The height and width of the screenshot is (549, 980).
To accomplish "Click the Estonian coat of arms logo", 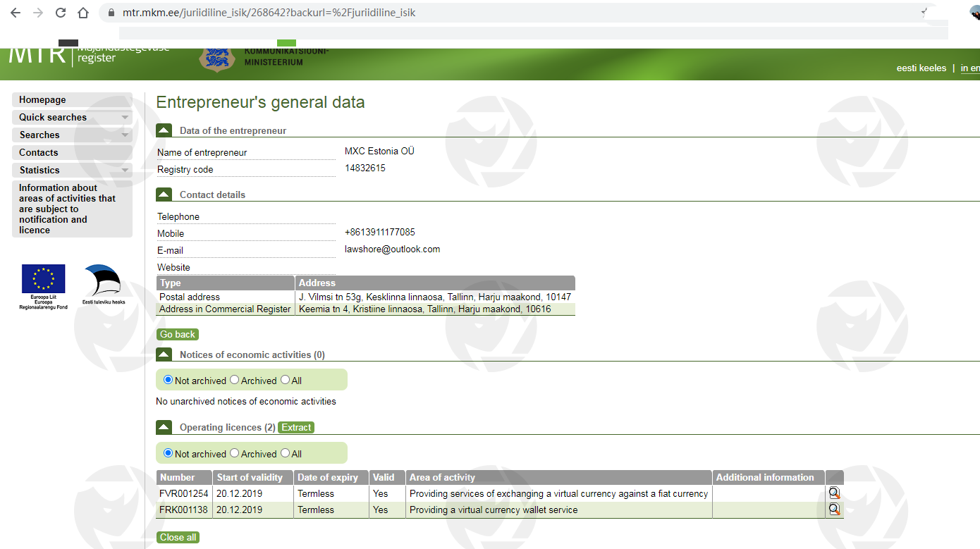I will tap(217, 59).
